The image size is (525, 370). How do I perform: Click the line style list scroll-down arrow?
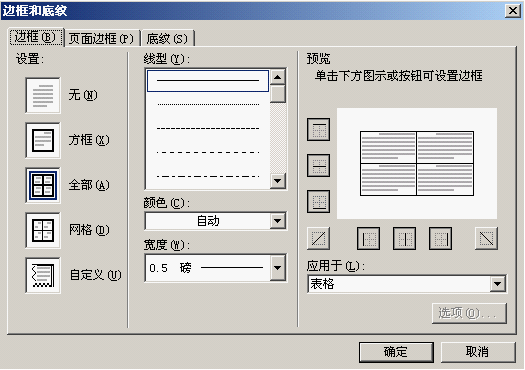click(x=278, y=181)
